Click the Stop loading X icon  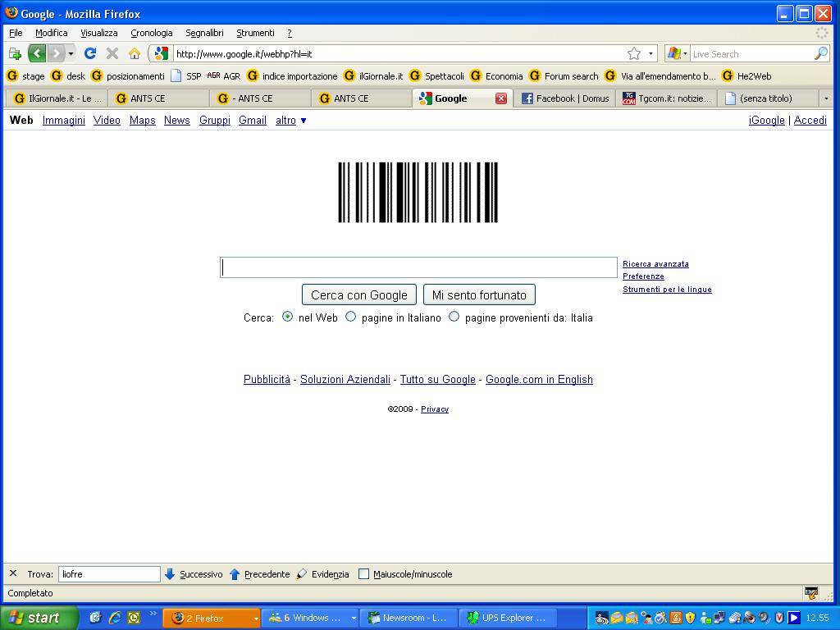[112, 53]
